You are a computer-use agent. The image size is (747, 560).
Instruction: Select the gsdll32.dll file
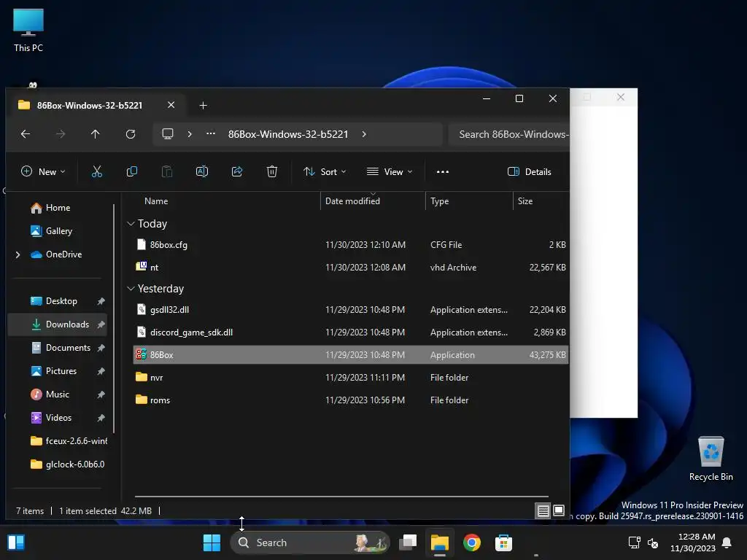pyautogui.click(x=351, y=309)
